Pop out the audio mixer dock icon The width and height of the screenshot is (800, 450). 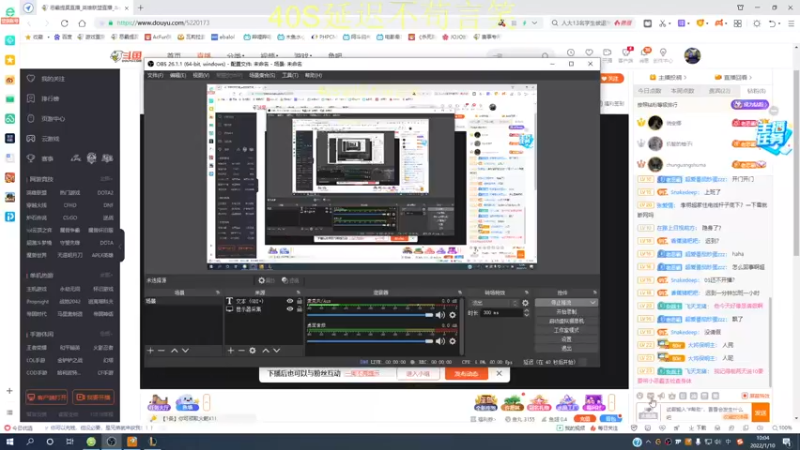click(x=460, y=293)
